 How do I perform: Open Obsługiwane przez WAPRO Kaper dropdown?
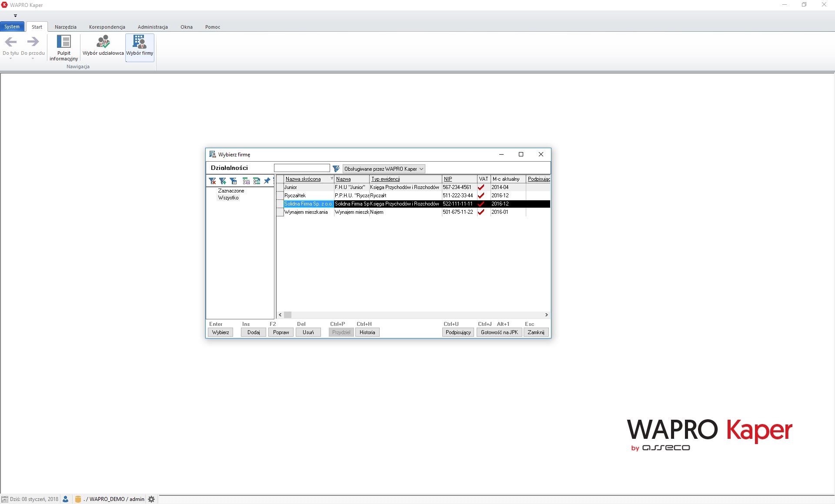pyautogui.click(x=384, y=169)
